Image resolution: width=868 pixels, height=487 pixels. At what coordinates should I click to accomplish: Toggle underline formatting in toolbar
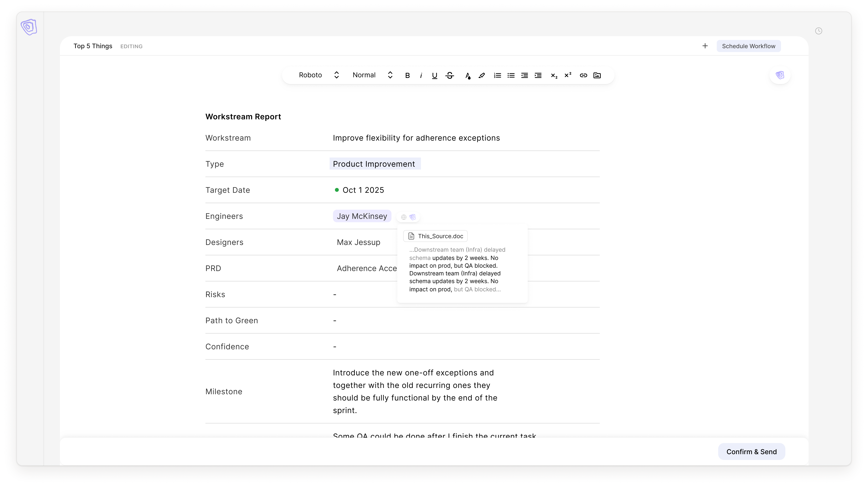pyautogui.click(x=435, y=75)
